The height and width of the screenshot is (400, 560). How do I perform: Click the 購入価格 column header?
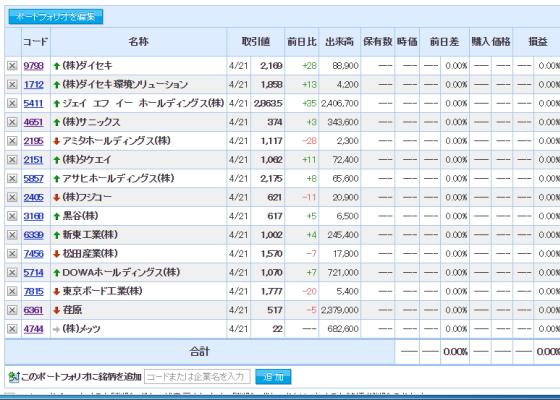coord(491,42)
